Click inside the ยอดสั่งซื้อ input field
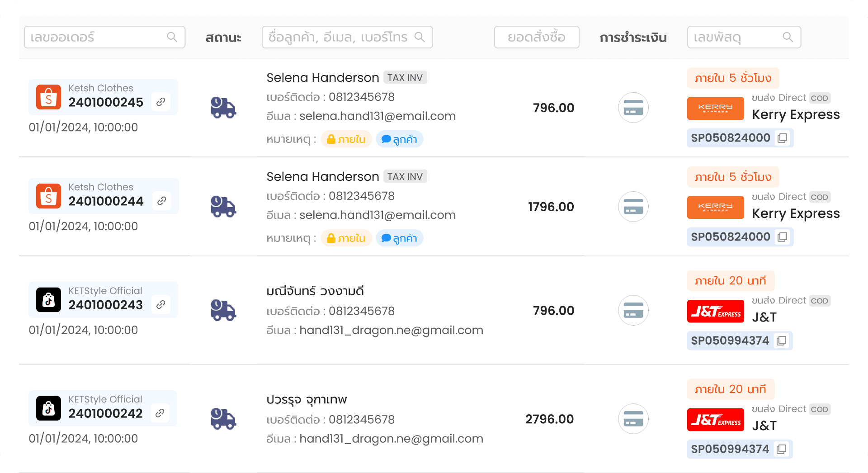868x473 pixels. 536,37
